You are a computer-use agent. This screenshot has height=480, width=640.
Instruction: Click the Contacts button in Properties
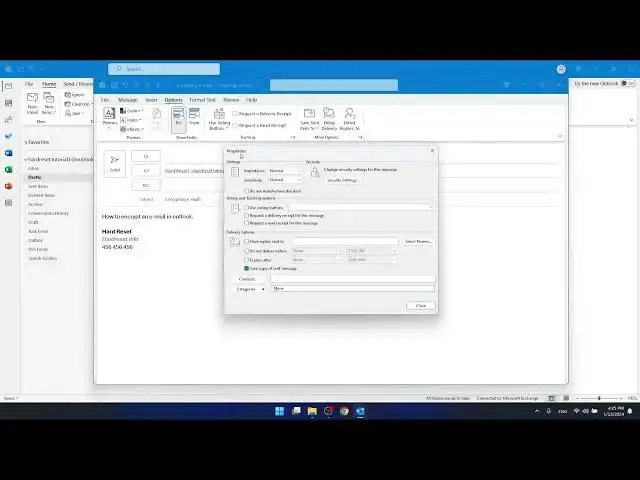pyautogui.click(x=247, y=279)
